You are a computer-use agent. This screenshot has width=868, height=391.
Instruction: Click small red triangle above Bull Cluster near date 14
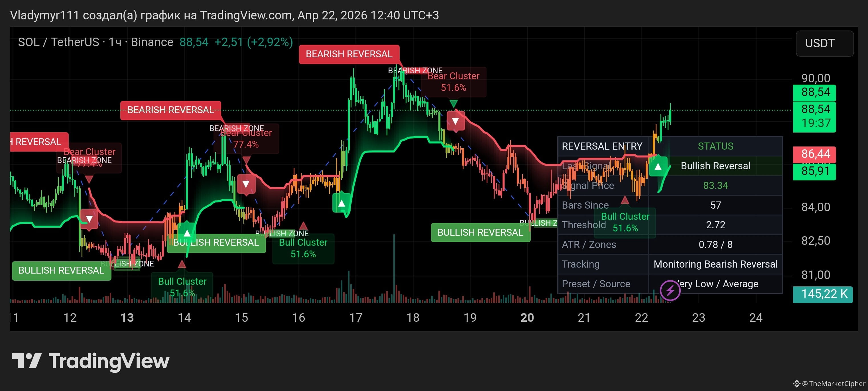tap(182, 264)
